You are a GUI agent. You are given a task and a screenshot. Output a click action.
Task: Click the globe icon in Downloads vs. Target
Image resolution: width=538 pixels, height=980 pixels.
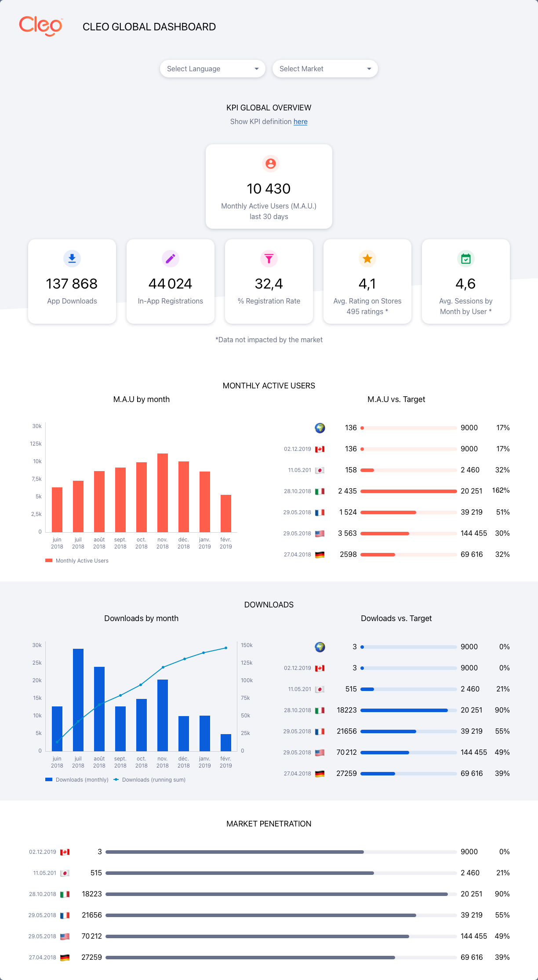320,647
